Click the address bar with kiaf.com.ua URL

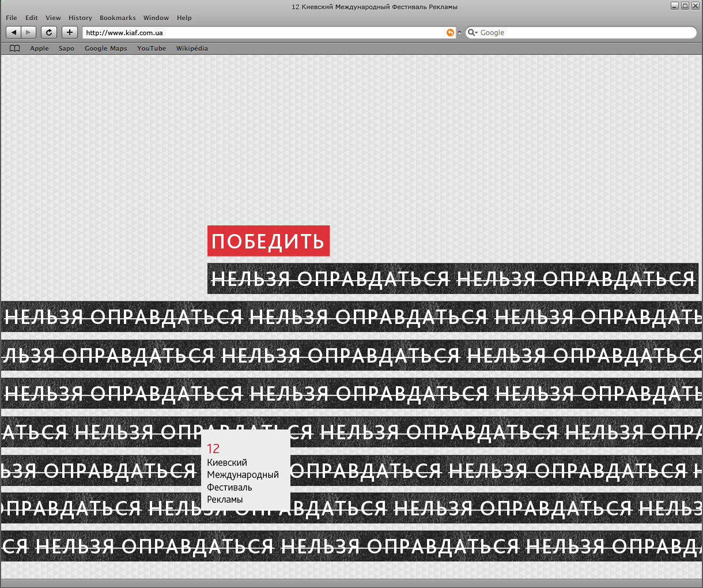pos(269,33)
